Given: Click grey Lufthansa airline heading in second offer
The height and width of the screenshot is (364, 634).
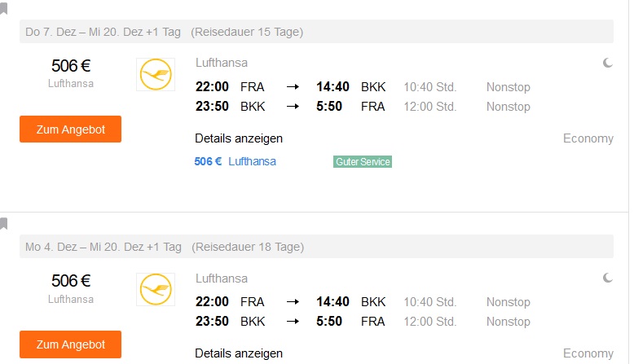Looking at the screenshot, I should click(x=222, y=278).
